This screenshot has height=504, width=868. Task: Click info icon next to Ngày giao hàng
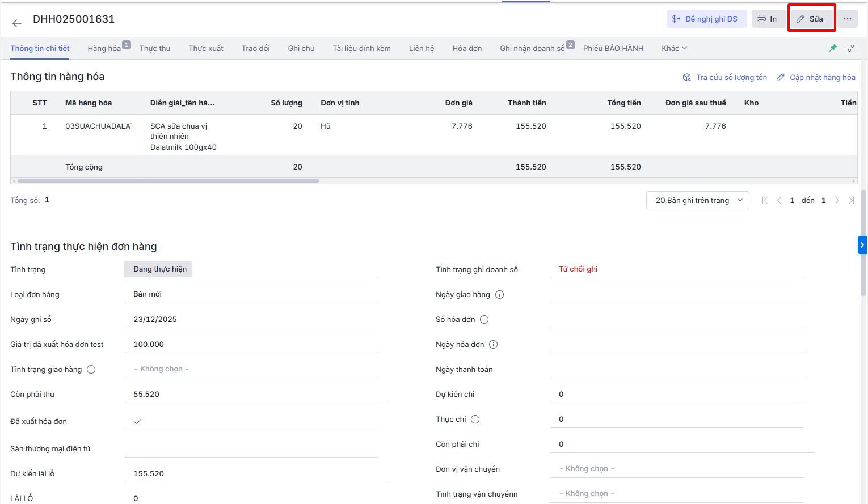coord(499,294)
